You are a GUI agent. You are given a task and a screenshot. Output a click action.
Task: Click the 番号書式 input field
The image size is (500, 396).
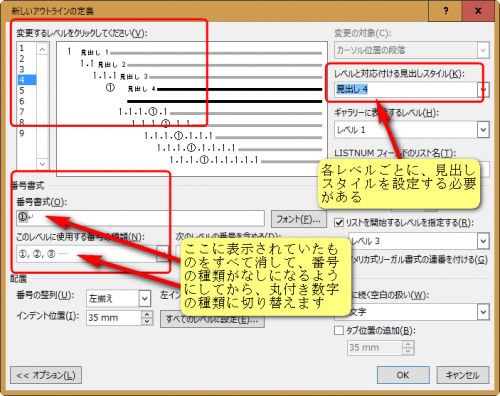coord(140,218)
